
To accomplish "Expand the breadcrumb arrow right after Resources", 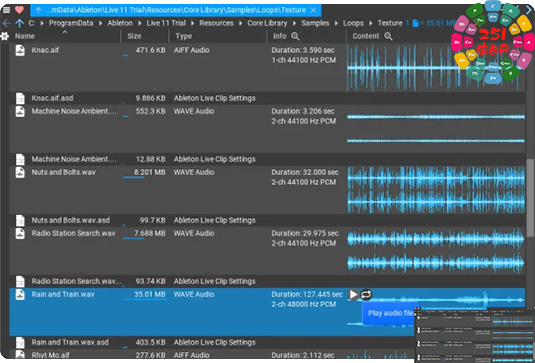I will (x=241, y=24).
